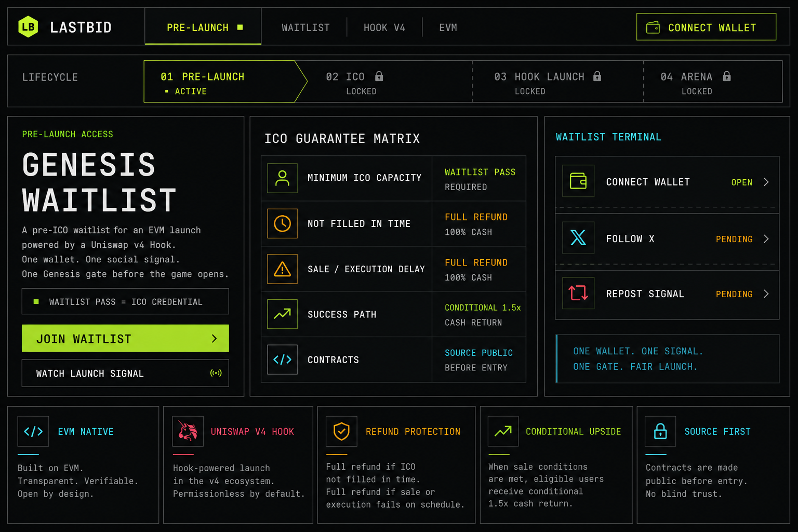This screenshot has height=532, width=798.
Task: Click the REFUND PROTECTION card title
Action: [x=413, y=432]
